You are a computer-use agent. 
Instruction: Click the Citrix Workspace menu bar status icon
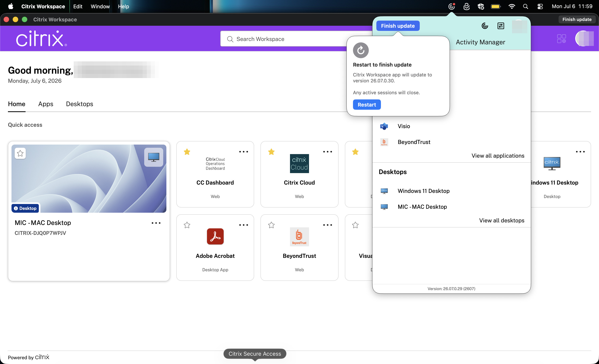tap(451, 6)
